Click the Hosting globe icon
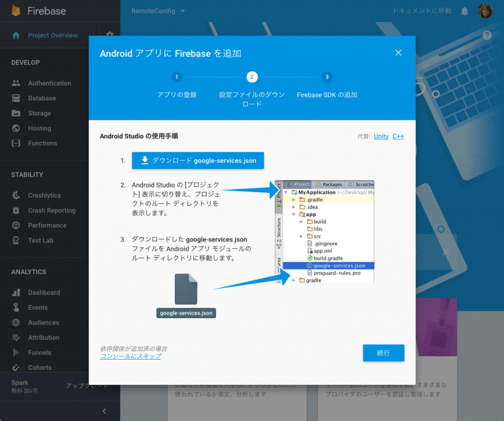504x421 pixels. click(x=16, y=128)
